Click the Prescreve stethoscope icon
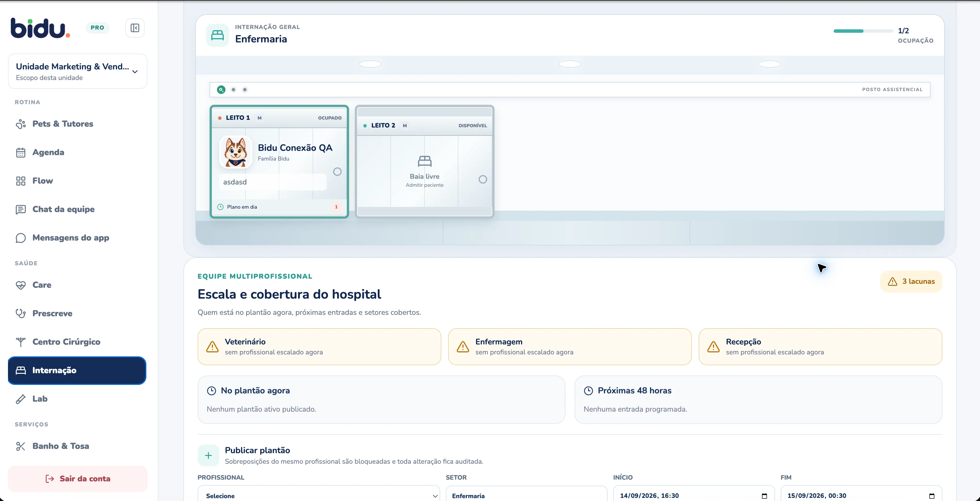 20,313
